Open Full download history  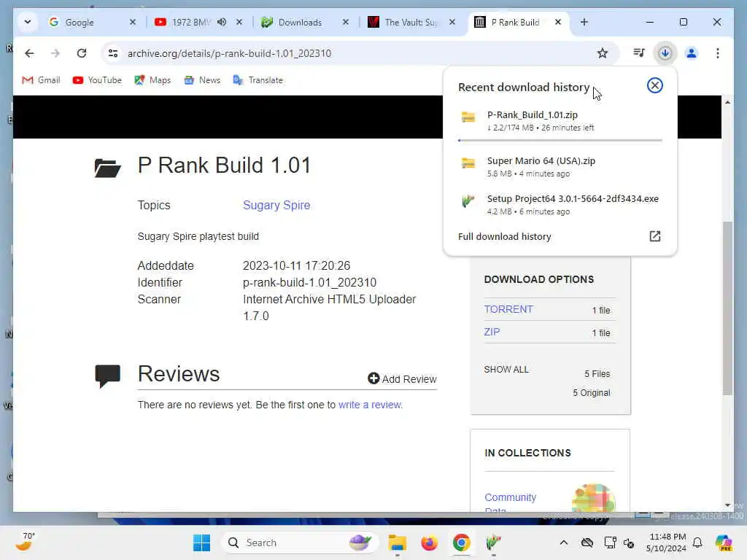pos(505,237)
